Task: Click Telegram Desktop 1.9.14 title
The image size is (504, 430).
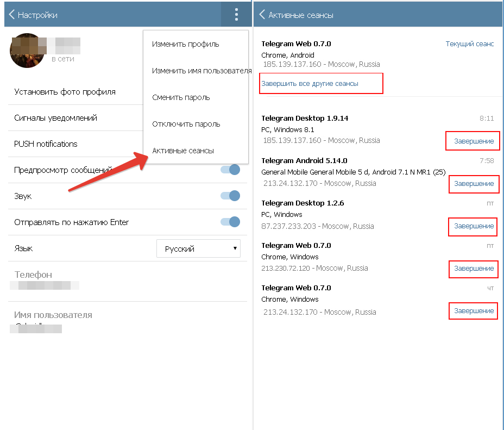Action: 305,119
